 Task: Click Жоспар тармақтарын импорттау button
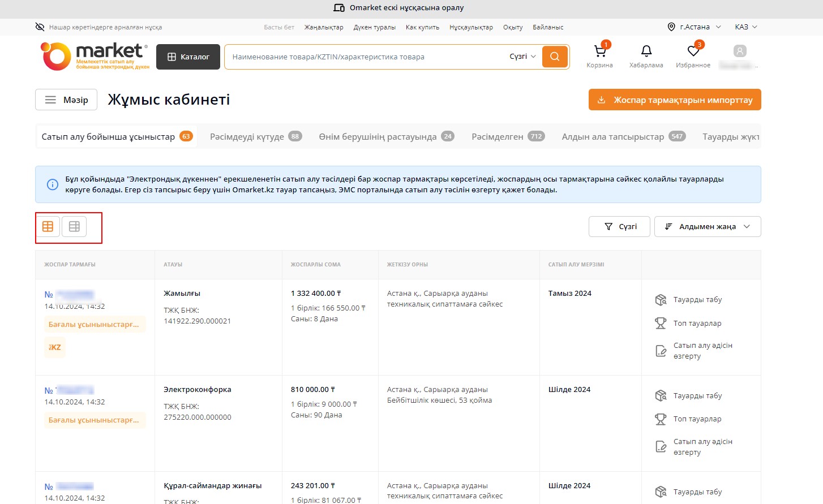pyautogui.click(x=675, y=100)
